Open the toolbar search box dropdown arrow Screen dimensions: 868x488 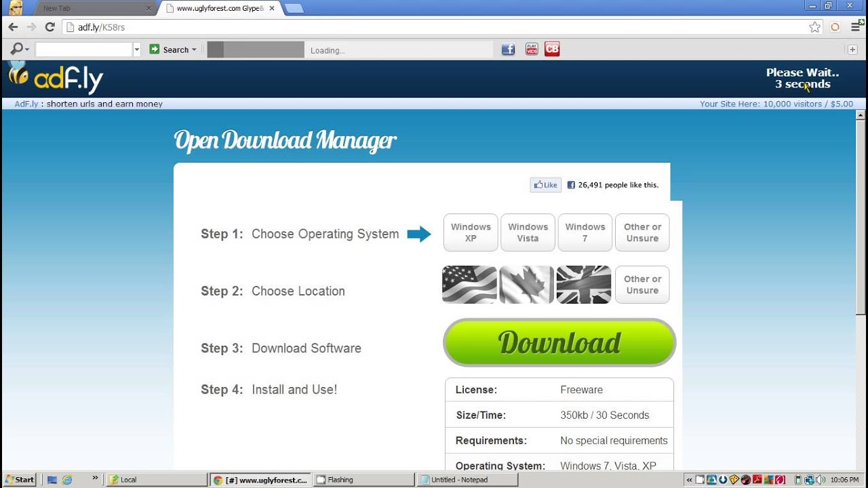(137, 49)
